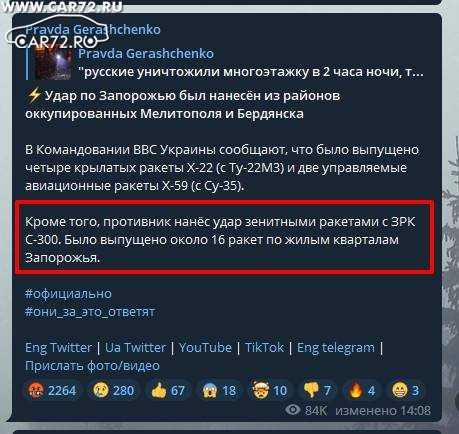Open the Ua Twitter link
459x434 pixels.
coord(135,348)
